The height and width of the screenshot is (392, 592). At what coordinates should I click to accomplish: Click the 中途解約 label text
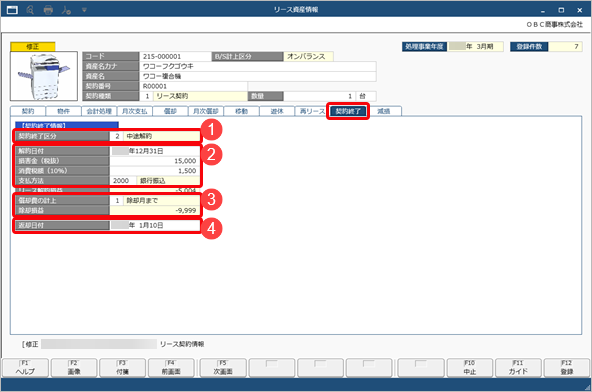[139, 136]
